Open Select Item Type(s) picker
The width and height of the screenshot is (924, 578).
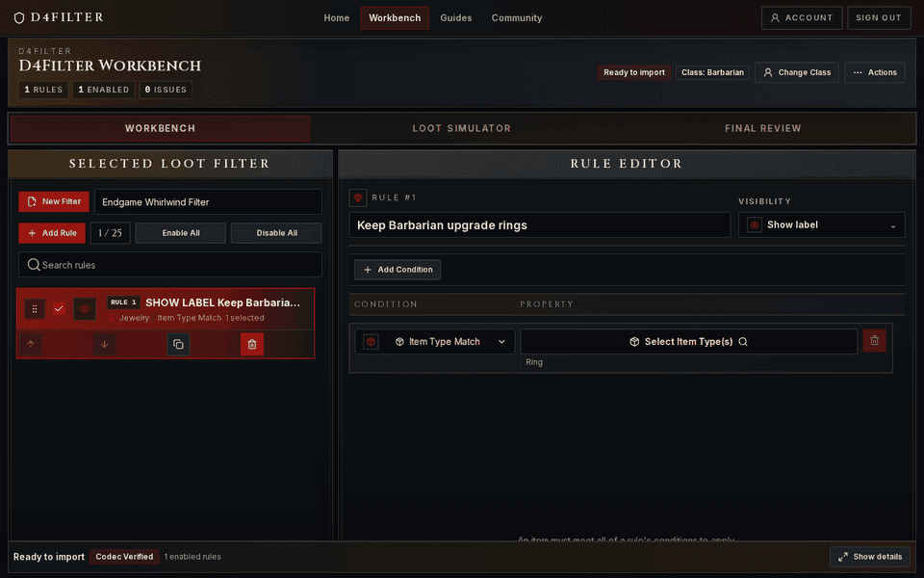(x=688, y=341)
